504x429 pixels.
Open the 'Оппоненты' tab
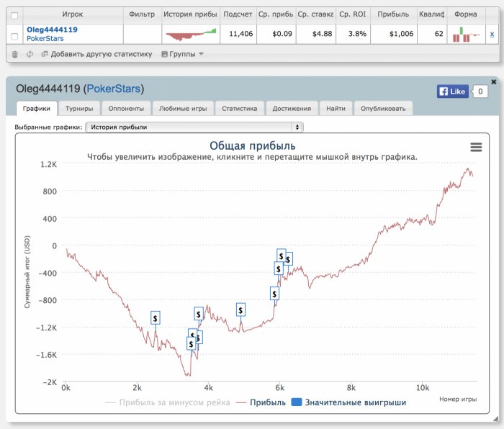[126, 109]
